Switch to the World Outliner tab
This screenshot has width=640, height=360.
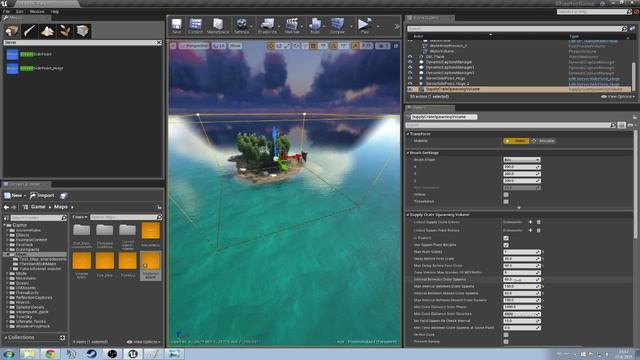click(429, 18)
